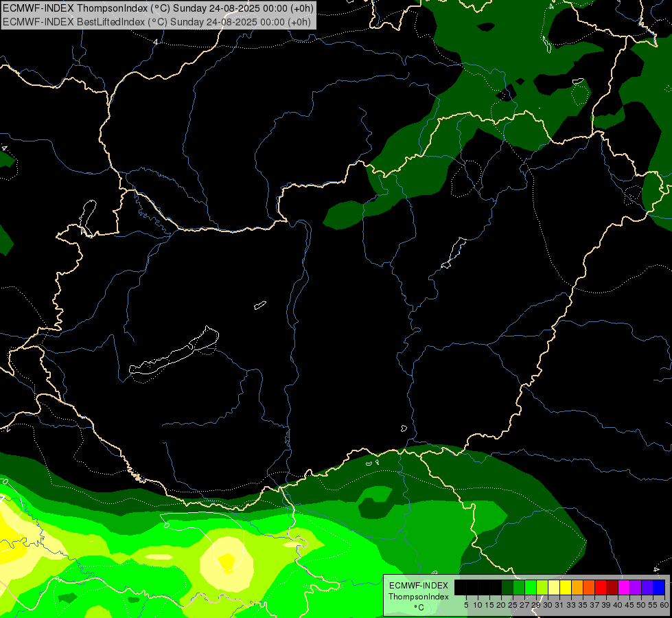Screen dimensions: 672x618
Task: Pick the orange 33–35 legend swatch
Action: click(x=577, y=587)
